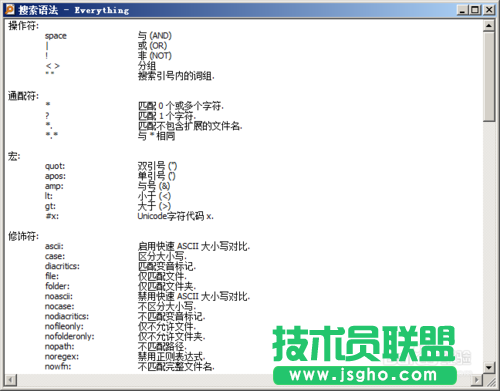Click the 'space' operator entry

click(x=56, y=36)
